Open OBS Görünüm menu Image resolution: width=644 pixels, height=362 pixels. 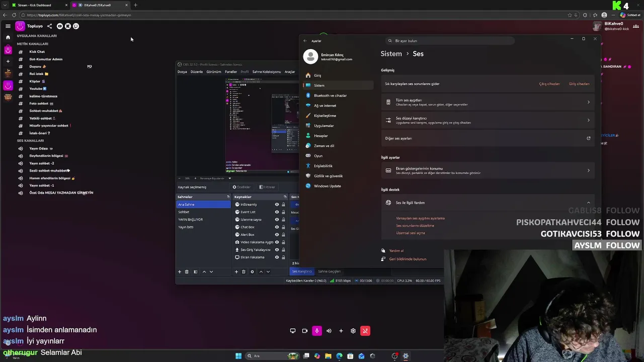214,72
